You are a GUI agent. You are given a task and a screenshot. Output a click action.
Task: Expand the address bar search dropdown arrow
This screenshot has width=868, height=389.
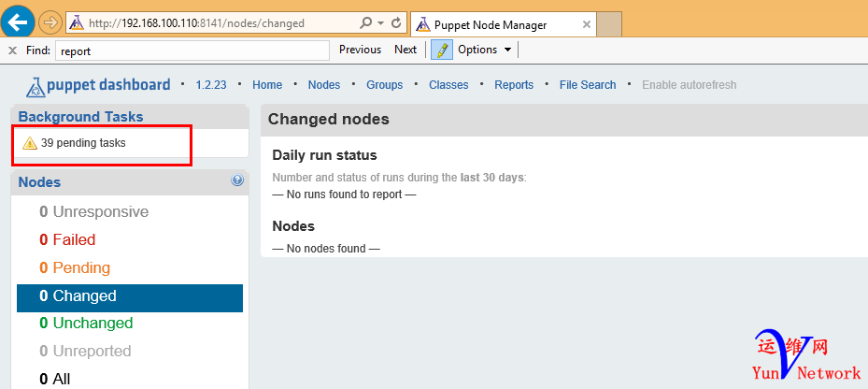(379, 23)
